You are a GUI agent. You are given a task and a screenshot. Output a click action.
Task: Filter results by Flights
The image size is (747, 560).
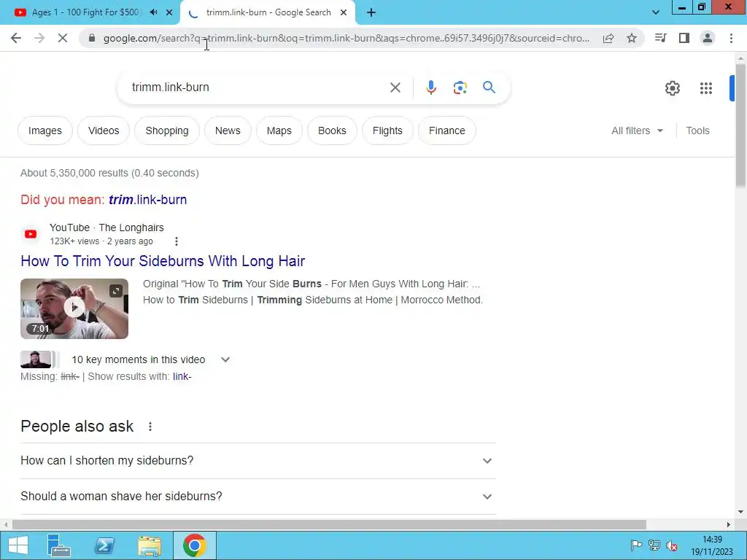387,131
